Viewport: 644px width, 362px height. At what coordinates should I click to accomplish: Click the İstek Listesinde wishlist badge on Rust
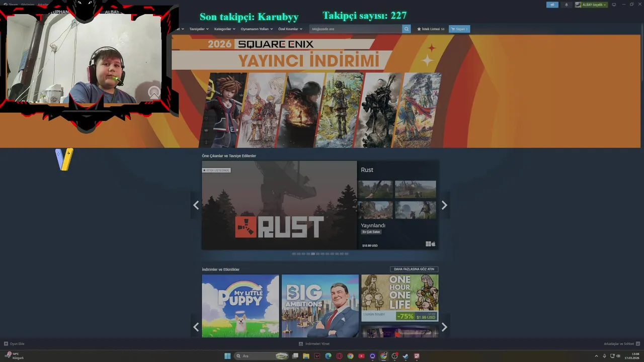click(217, 170)
